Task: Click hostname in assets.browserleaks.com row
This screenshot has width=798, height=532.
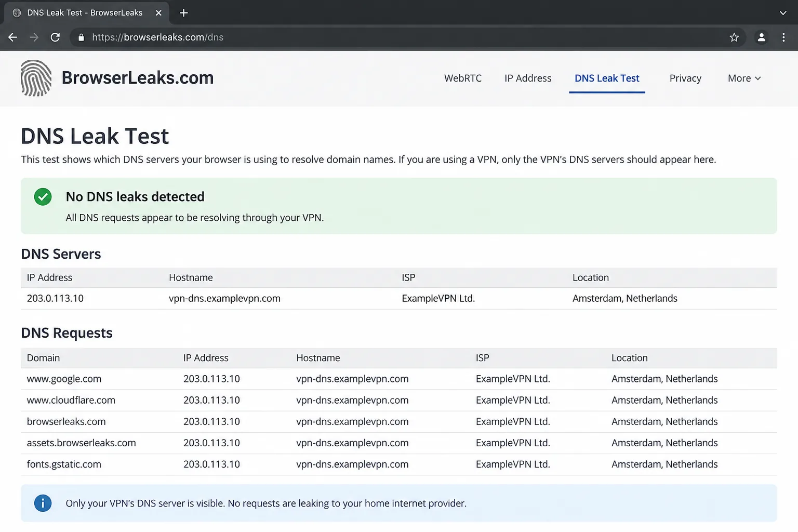Action: tap(352, 443)
